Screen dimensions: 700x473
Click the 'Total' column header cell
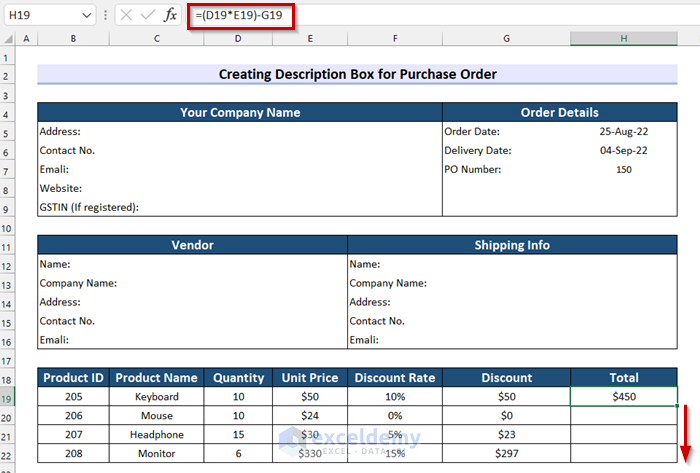pyautogui.click(x=624, y=378)
